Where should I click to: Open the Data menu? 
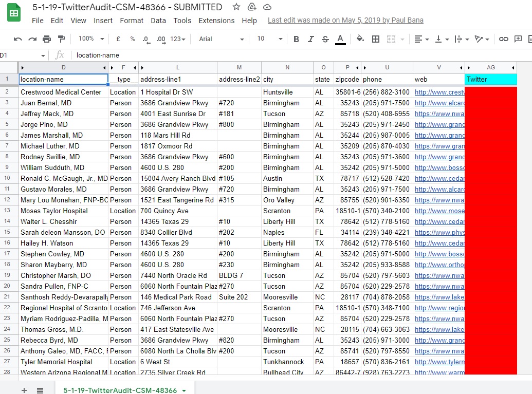click(158, 21)
